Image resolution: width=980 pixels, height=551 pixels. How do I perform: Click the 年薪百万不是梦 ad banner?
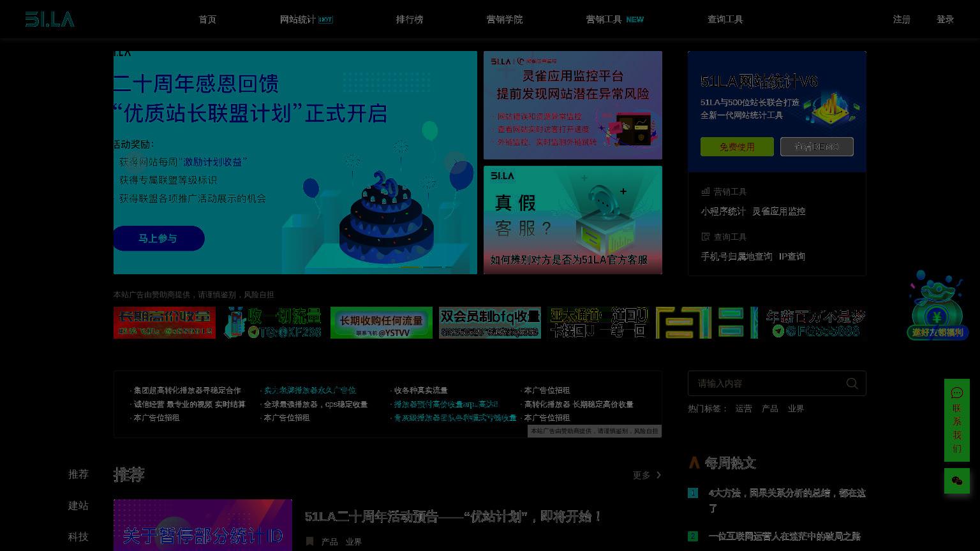pos(815,323)
